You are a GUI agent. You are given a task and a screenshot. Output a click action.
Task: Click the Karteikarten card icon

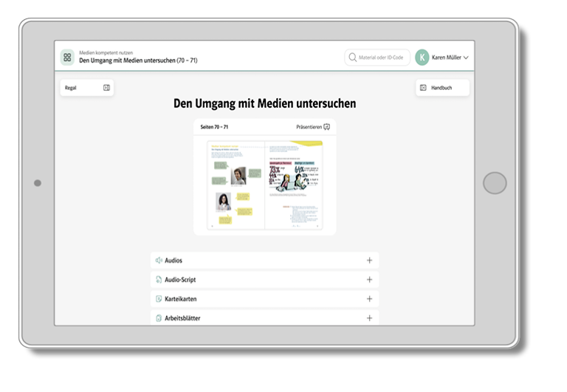[159, 299]
